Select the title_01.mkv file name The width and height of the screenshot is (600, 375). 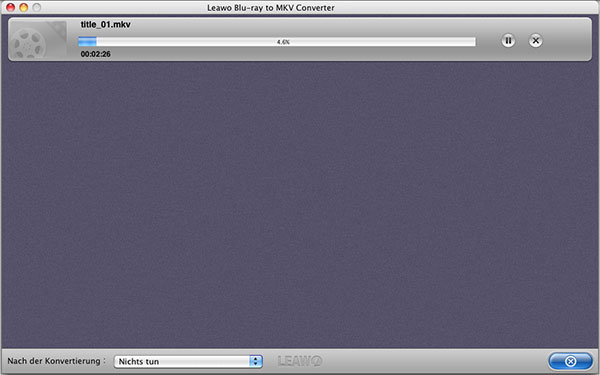pyautogui.click(x=105, y=24)
